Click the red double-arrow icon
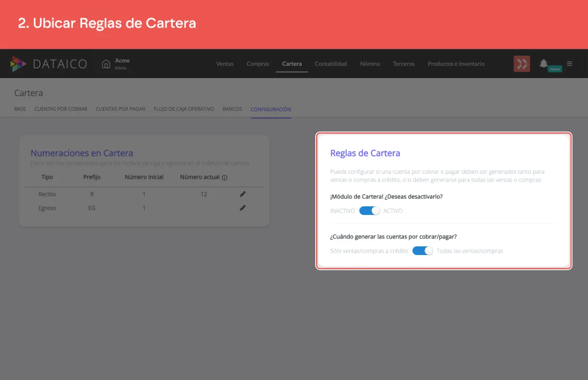588x380 pixels. [x=522, y=64]
